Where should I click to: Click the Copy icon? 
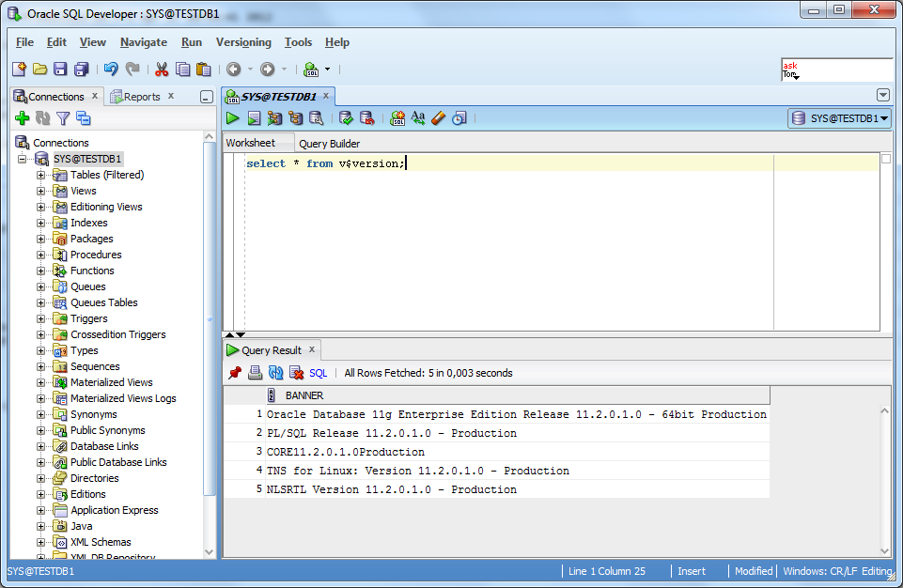[182, 70]
